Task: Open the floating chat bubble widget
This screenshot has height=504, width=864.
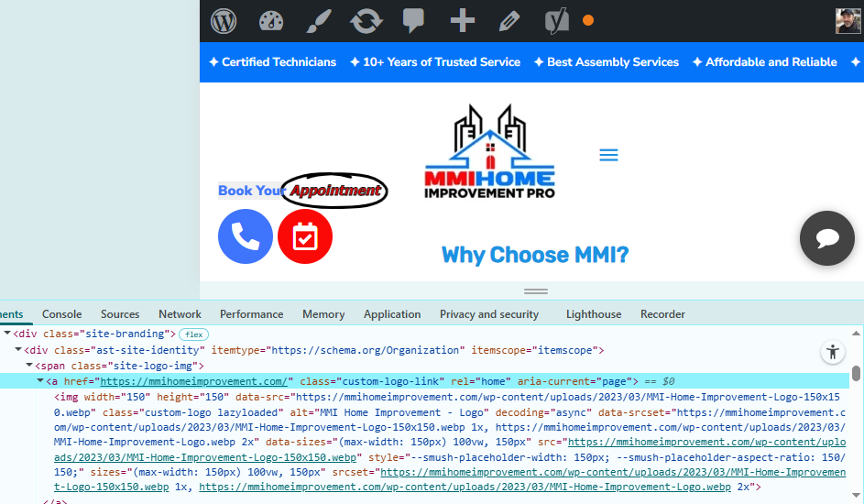Action: pos(827,238)
